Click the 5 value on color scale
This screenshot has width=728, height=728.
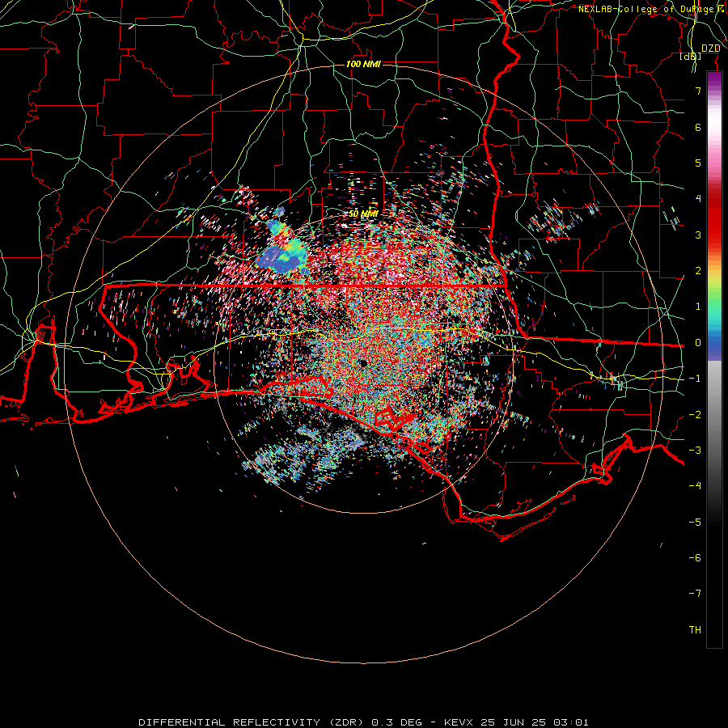tap(698, 163)
